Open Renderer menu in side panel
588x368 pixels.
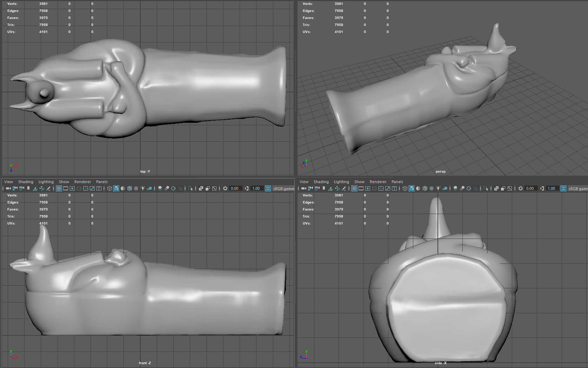378,182
